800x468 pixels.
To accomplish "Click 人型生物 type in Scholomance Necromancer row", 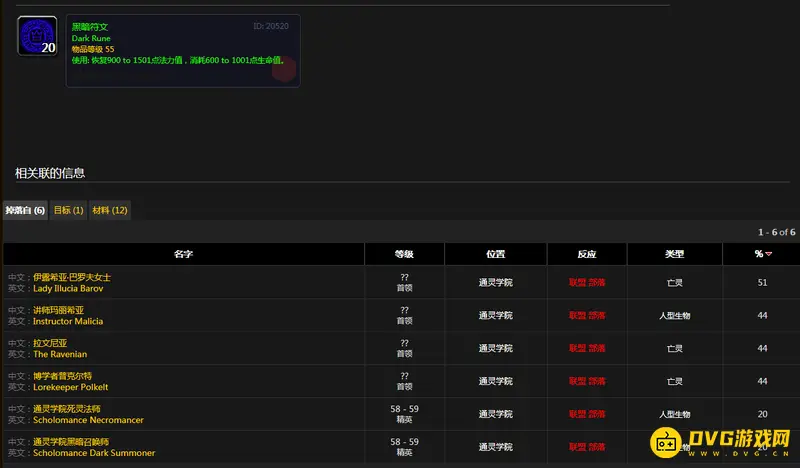I will [x=674, y=414].
